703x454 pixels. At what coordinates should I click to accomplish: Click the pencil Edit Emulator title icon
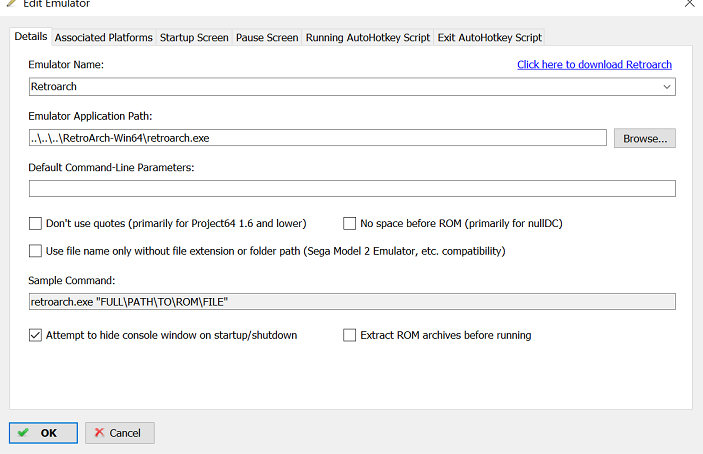[12, 3]
